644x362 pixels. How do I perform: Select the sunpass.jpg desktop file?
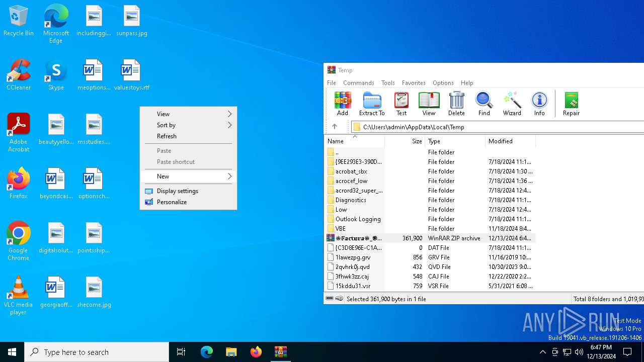pyautogui.click(x=132, y=21)
